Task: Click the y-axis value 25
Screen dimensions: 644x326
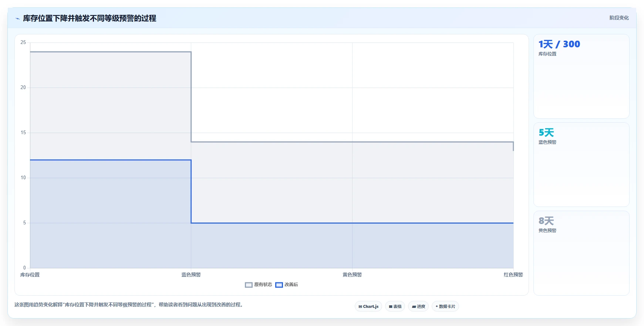Action: [23, 43]
